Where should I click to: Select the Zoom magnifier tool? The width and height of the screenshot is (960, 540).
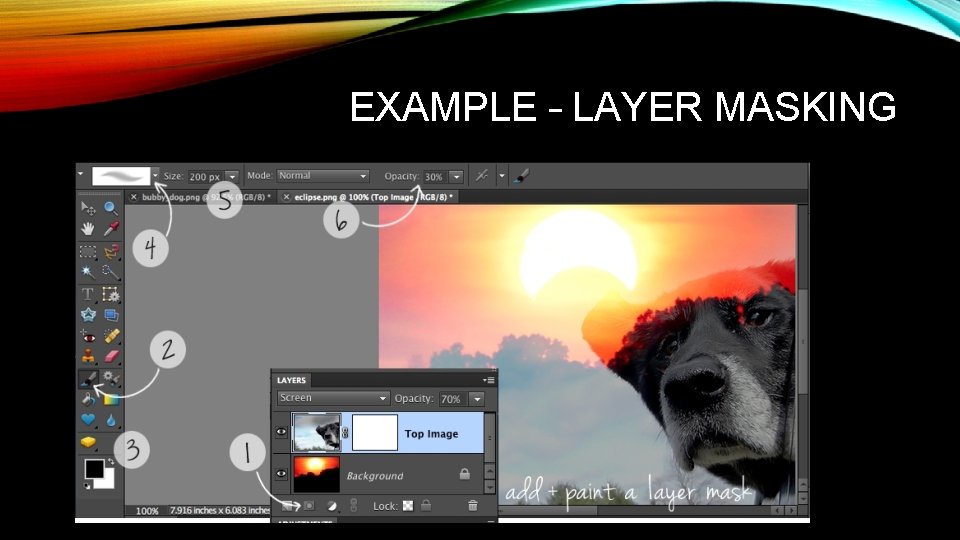coord(111,208)
